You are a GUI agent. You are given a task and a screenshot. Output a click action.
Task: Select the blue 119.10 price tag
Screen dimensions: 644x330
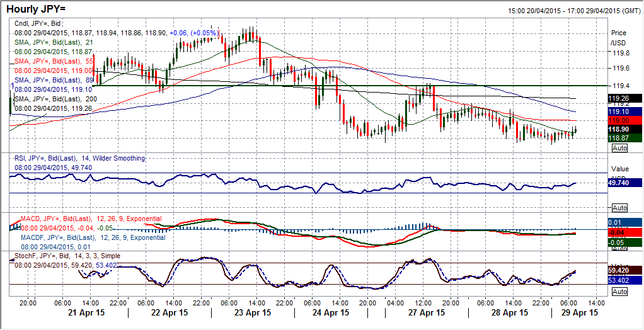click(624, 111)
